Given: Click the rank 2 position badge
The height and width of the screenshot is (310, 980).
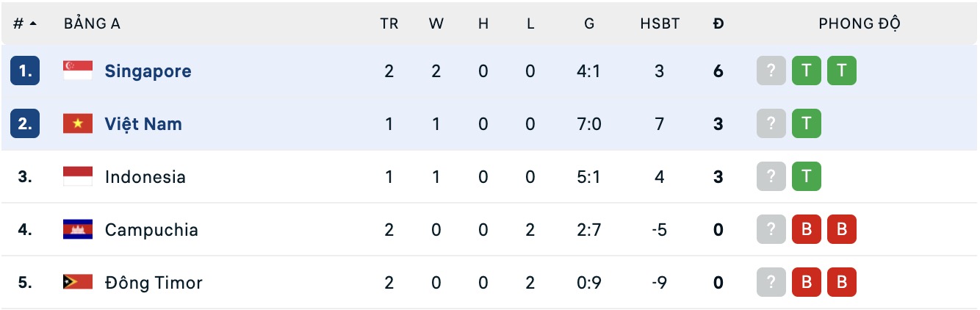Looking at the screenshot, I should 25,123.
